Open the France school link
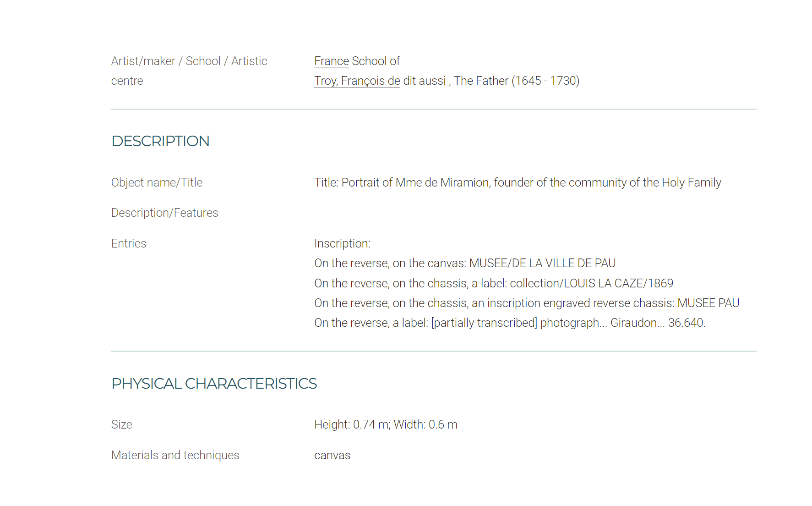Screen dimensions: 812x506 pos(332,61)
